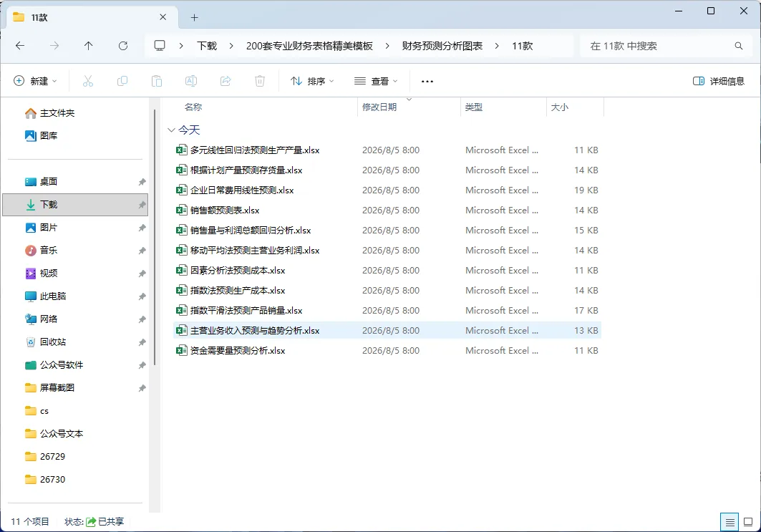
Task: Click the This PC monitor icon in address bar
Action: [x=160, y=46]
